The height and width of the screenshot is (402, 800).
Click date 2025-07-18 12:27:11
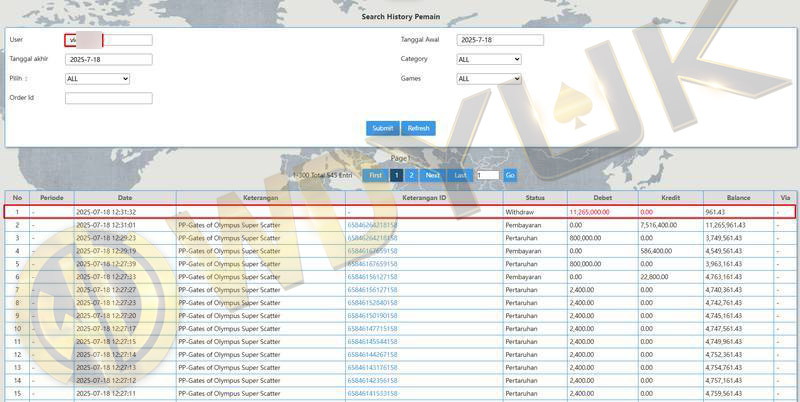click(x=106, y=394)
